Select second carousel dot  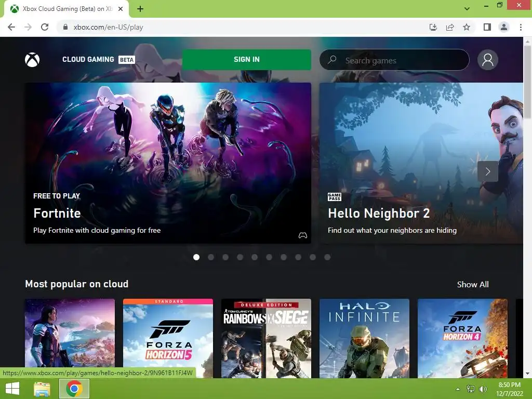pyautogui.click(x=211, y=257)
